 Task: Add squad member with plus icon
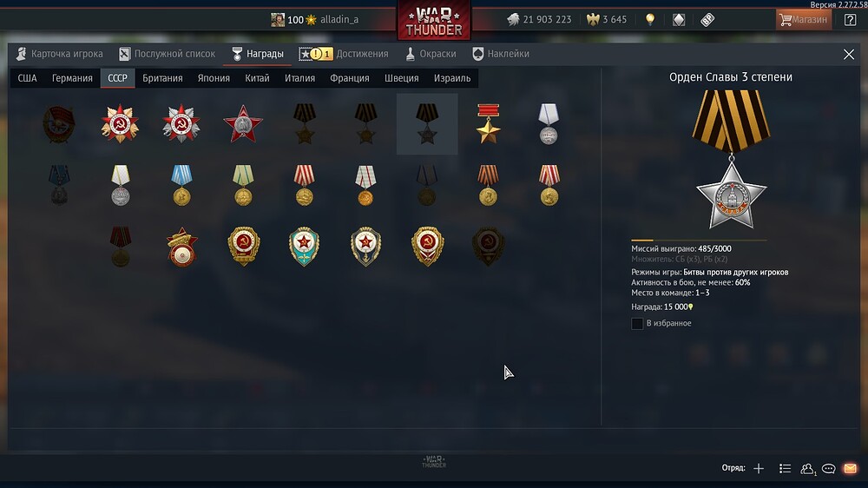coord(759,469)
